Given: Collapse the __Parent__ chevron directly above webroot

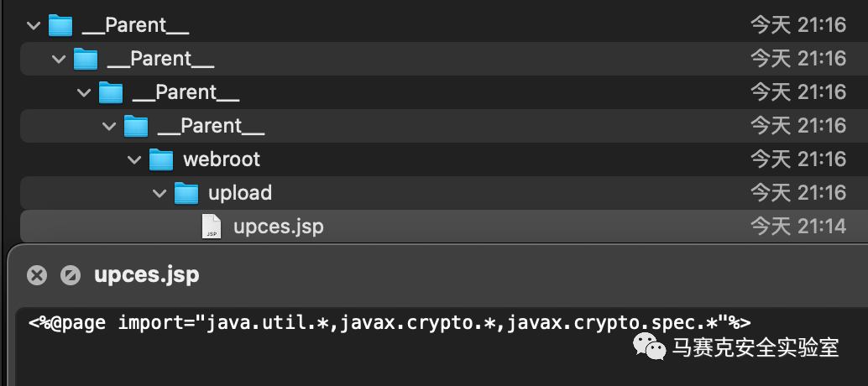Looking at the screenshot, I should coord(109,126).
